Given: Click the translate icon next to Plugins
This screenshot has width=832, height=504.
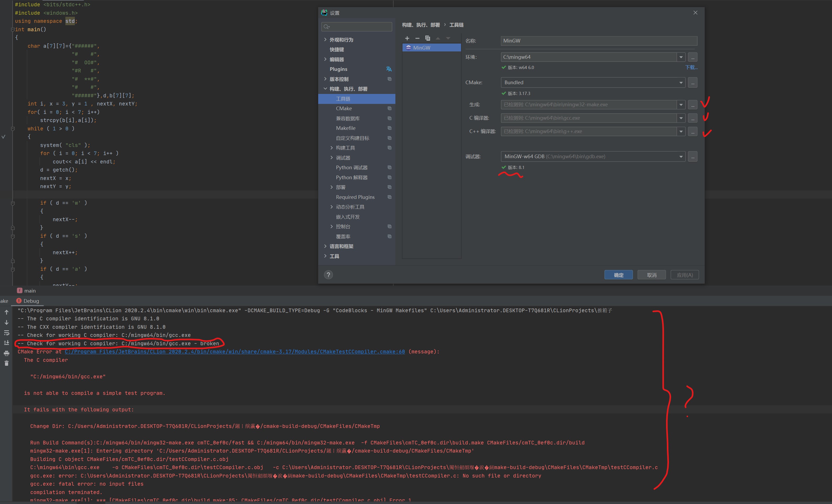Looking at the screenshot, I should pyautogui.click(x=389, y=69).
